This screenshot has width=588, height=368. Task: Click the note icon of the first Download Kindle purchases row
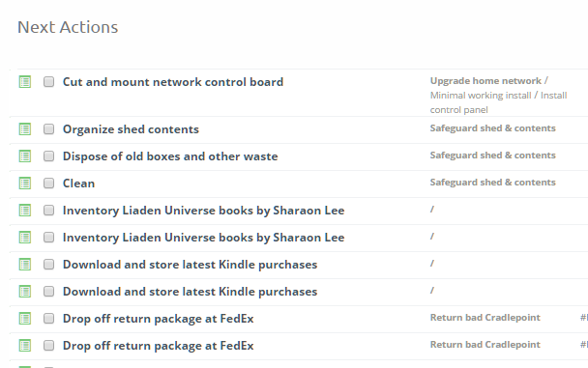tap(25, 265)
